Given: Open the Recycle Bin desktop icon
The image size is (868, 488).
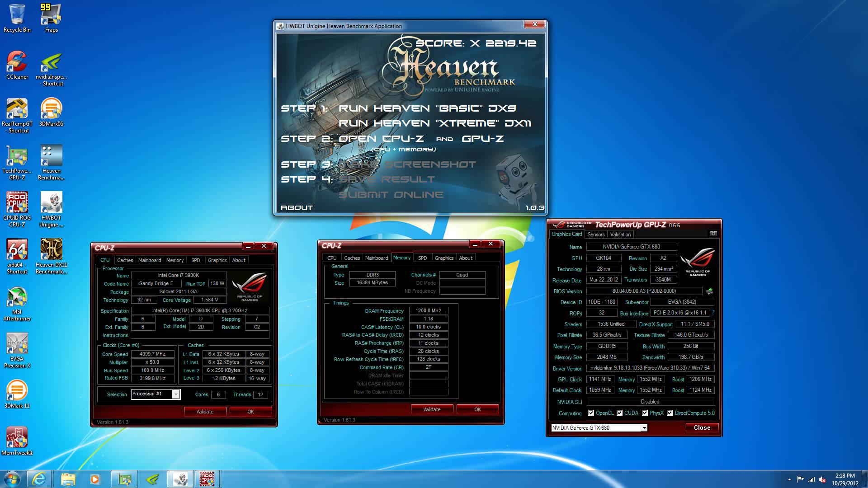Looking at the screenshot, I should click(17, 18).
